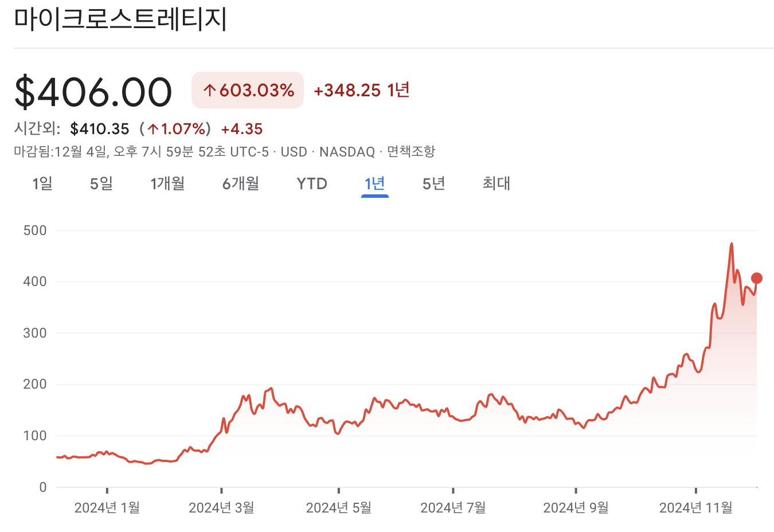Screen dimensions: 774x532
Task: View the 6개월 performance chart
Action: (x=240, y=183)
